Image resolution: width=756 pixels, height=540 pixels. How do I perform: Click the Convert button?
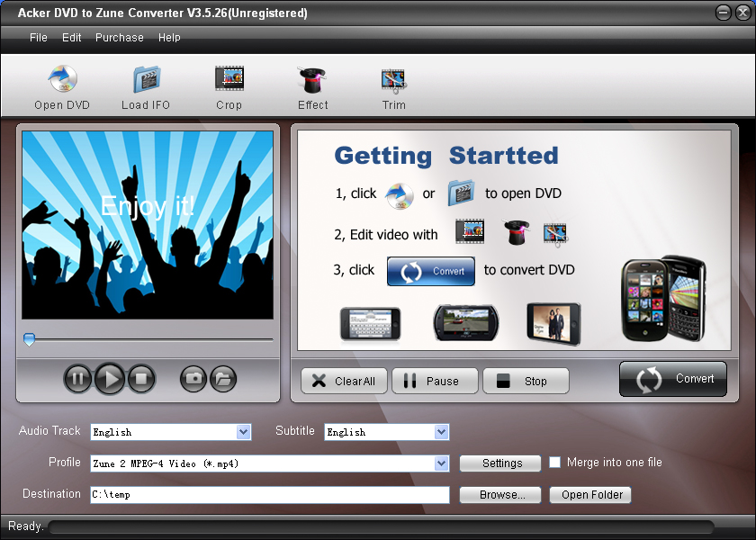672,379
